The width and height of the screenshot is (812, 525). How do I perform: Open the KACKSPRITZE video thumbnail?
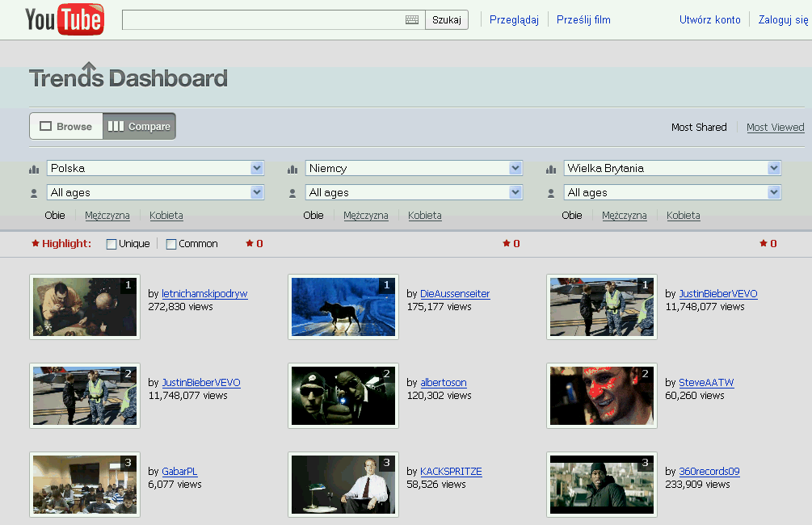tap(343, 485)
